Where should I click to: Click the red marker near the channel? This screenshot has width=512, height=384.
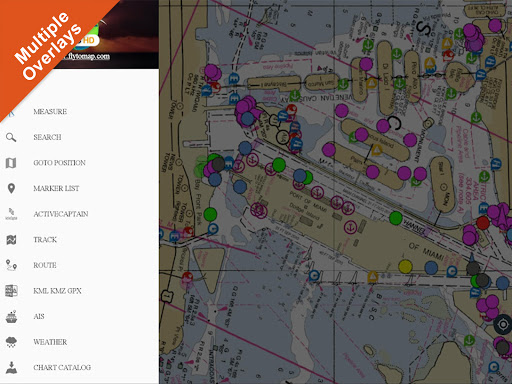[x=483, y=223]
